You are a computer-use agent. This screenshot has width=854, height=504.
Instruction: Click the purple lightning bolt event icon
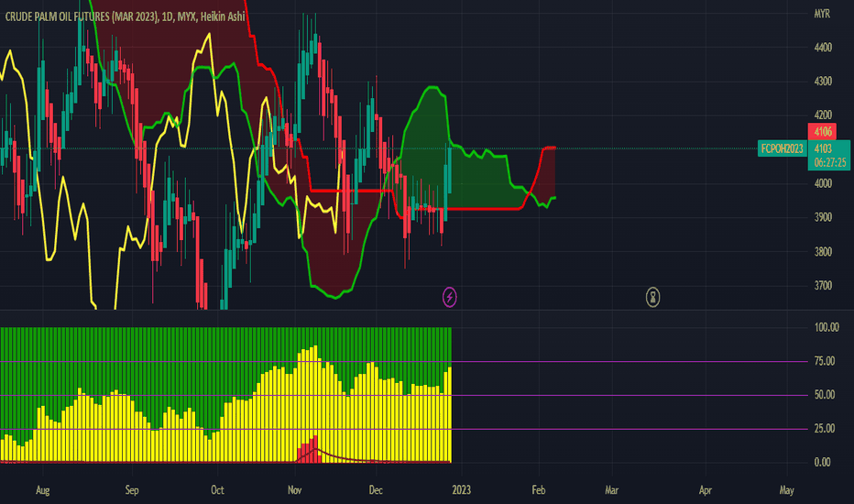449,297
